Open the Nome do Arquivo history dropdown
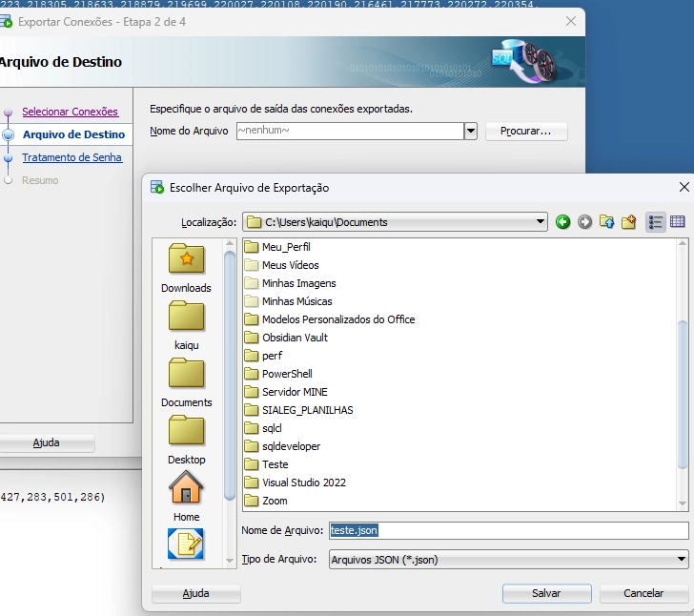The image size is (694, 616). 471,131
